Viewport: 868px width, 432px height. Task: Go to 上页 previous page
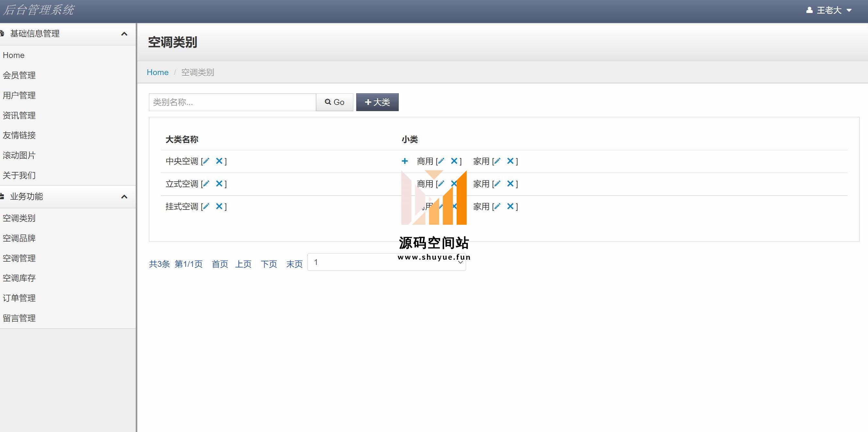coord(243,264)
